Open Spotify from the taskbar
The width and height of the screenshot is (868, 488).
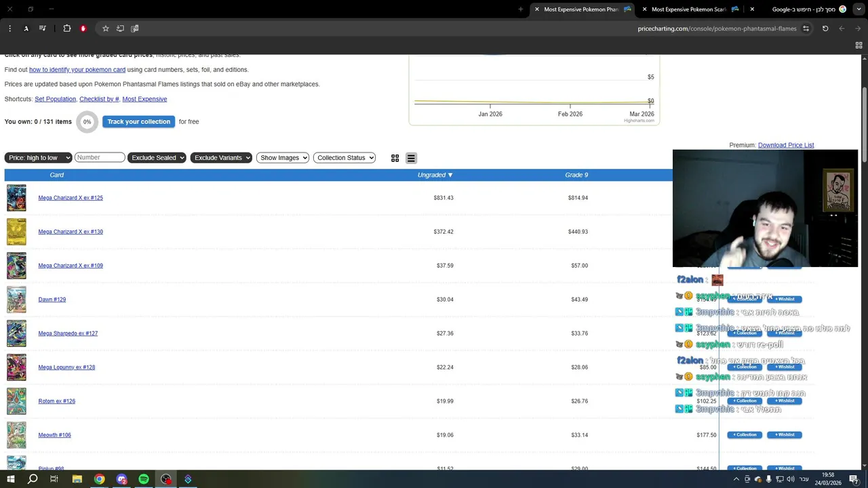(x=144, y=479)
